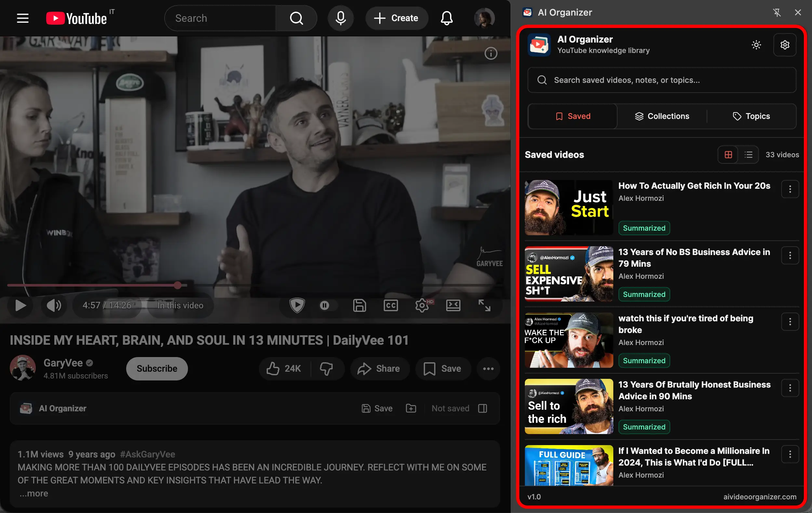Screen dimensions: 812x513
Task: Close the AI Organizer side panel
Action: tap(797, 12)
